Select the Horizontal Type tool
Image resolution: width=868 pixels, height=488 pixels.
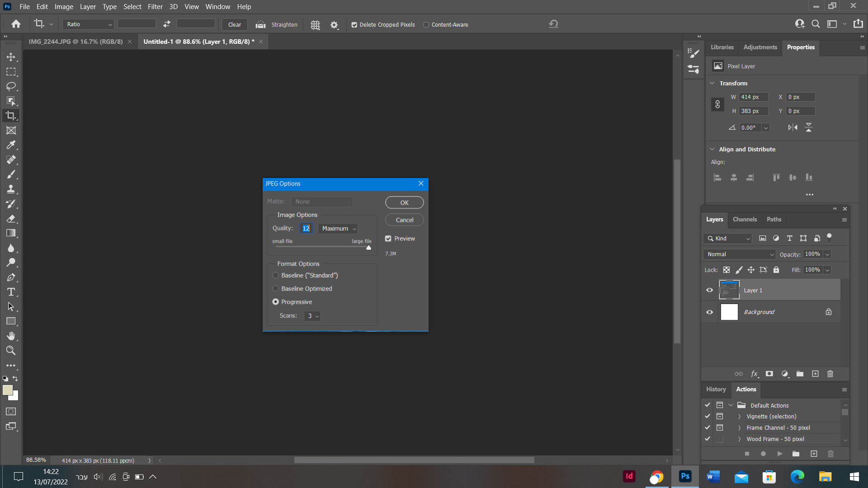[11, 292]
